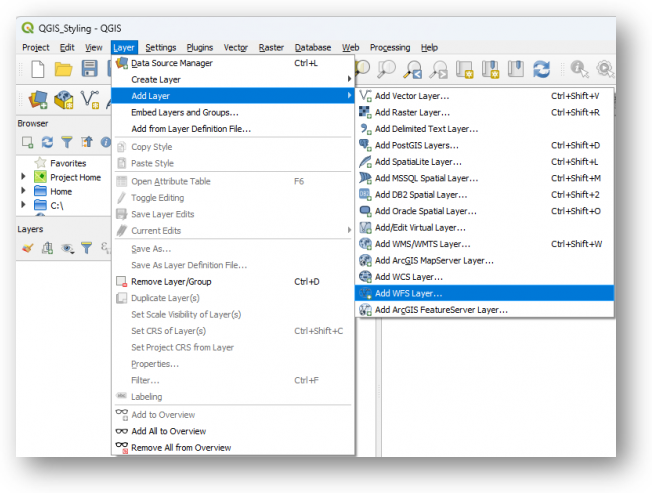The width and height of the screenshot is (652, 493).
Task: Choose Add PostGIS Layers entry
Action: pyautogui.click(x=484, y=145)
